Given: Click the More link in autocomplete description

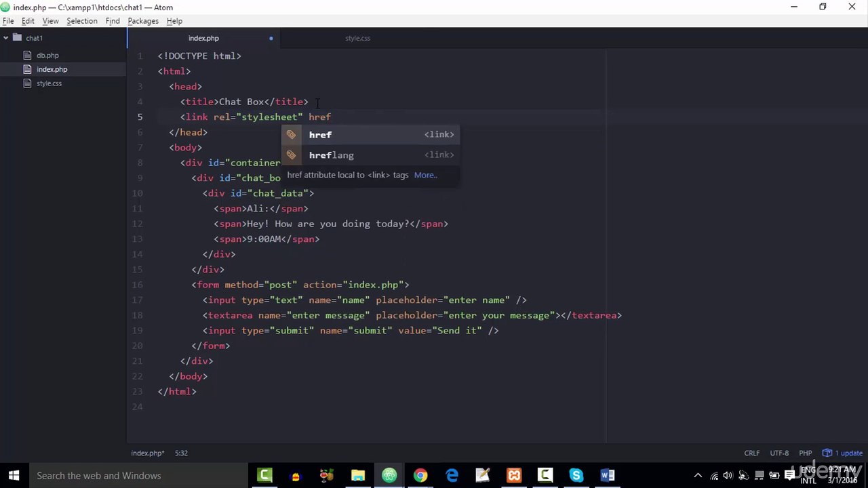Looking at the screenshot, I should coord(425,175).
